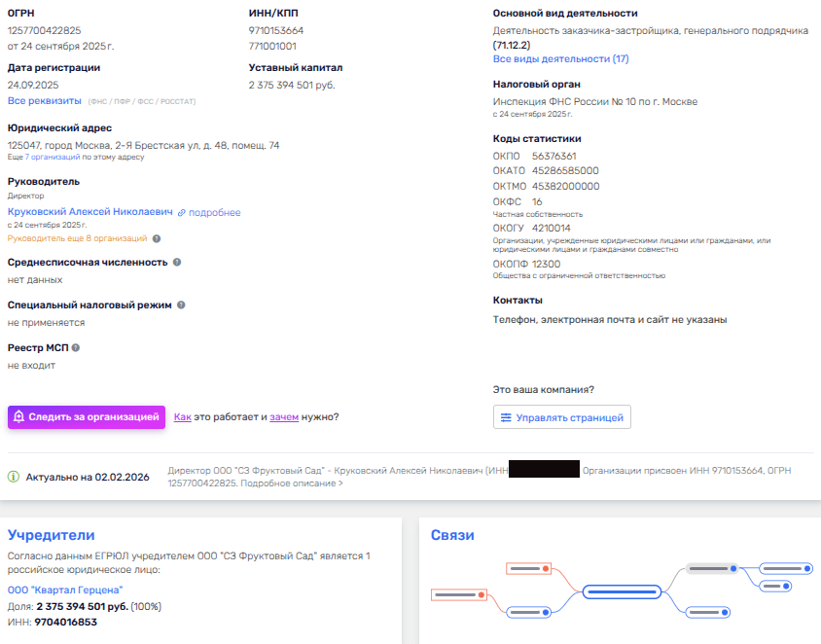Click 7 организаций at this address link
821x644 pixels.
point(53,157)
